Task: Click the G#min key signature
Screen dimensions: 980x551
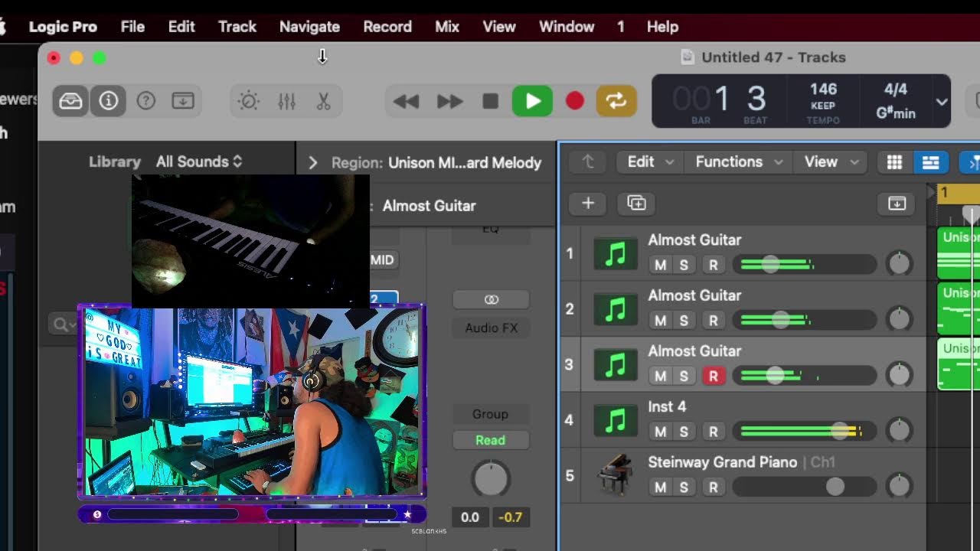Action: 896,113
